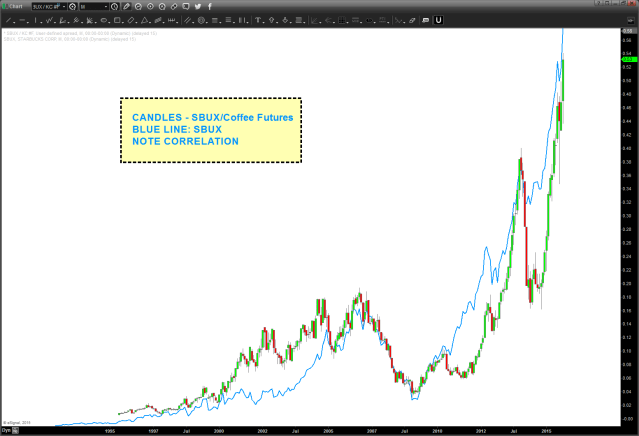The height and width of the screenshot is (436, 639).
Task: Select the vertical line drawing tool
Action: [35, 20]
